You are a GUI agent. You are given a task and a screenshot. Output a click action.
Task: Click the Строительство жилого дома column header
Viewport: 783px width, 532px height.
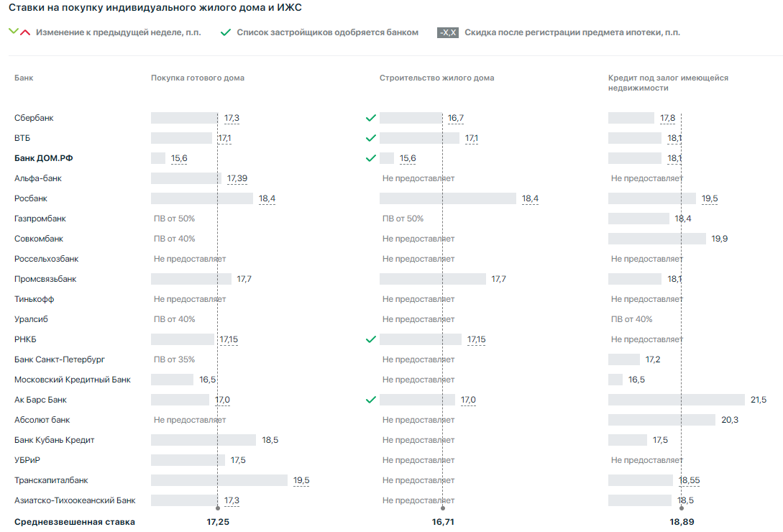coord(436,78)
